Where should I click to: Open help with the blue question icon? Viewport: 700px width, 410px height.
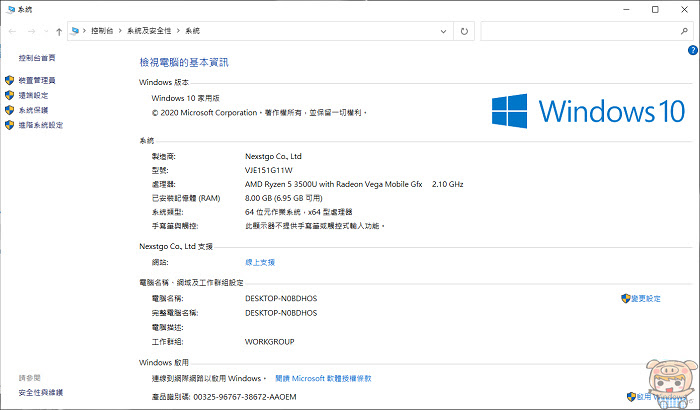(693, 50)
